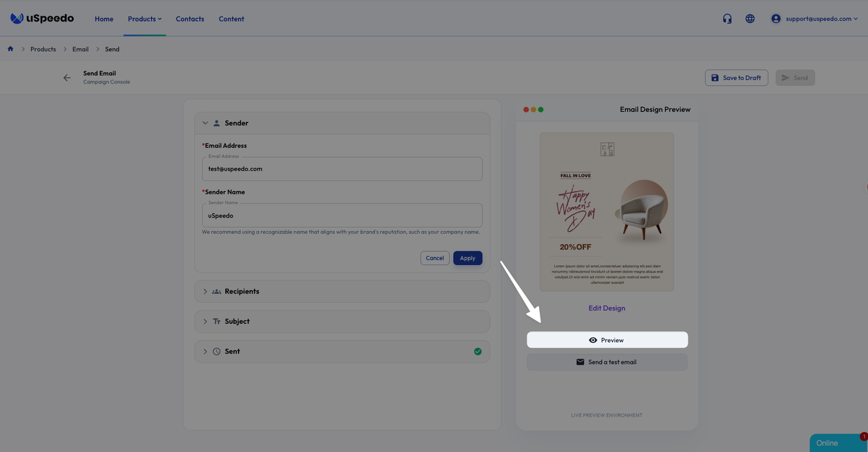Click the uSpeedo logo
This screenshot has width=868, height=452.
[42, 18]
